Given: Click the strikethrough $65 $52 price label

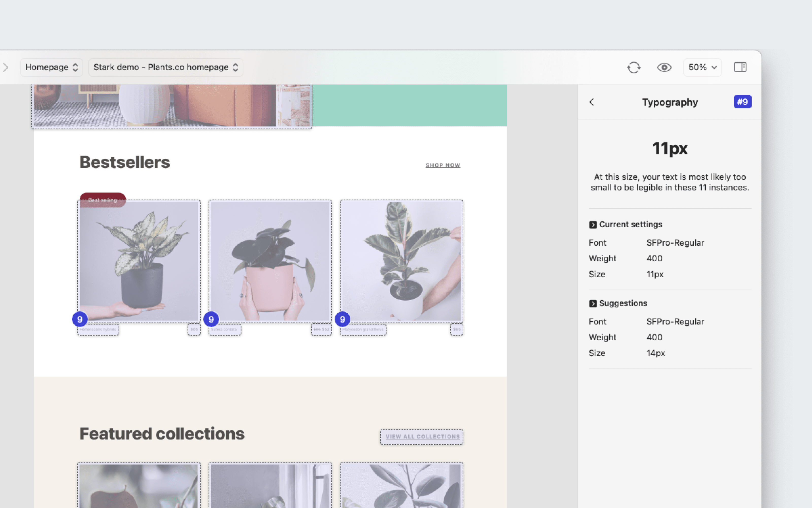Looking at the screenshot, I should [321, 330].
